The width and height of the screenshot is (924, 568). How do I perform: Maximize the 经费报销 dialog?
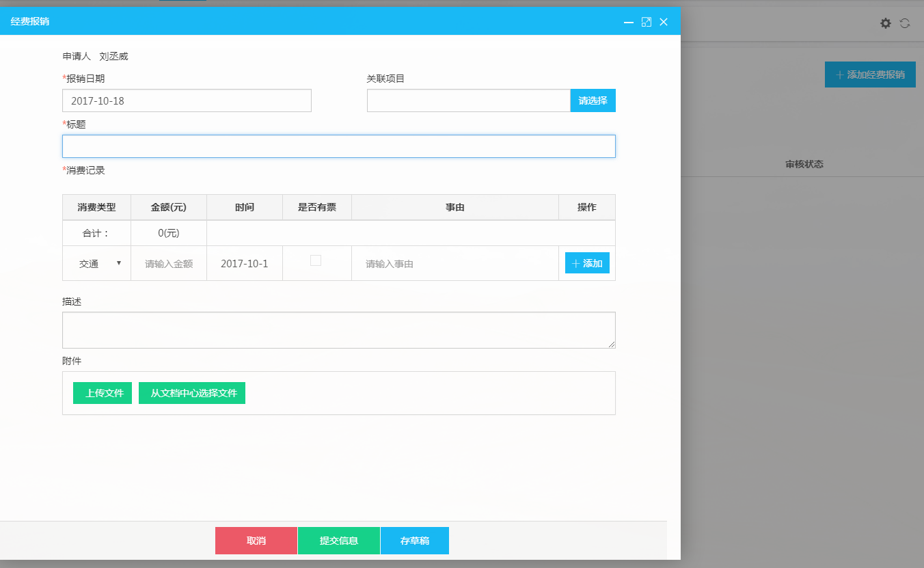(x=647, y=22)
